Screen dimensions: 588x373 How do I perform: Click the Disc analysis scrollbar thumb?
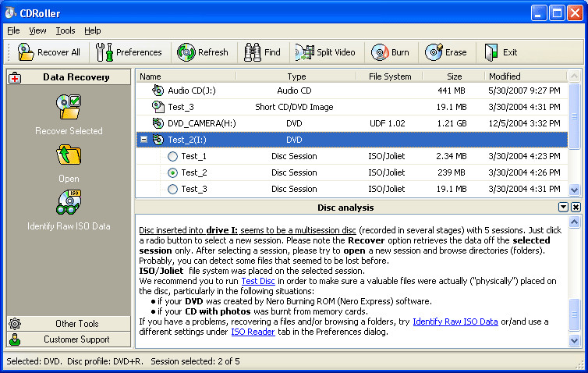[x=574, y=314]
